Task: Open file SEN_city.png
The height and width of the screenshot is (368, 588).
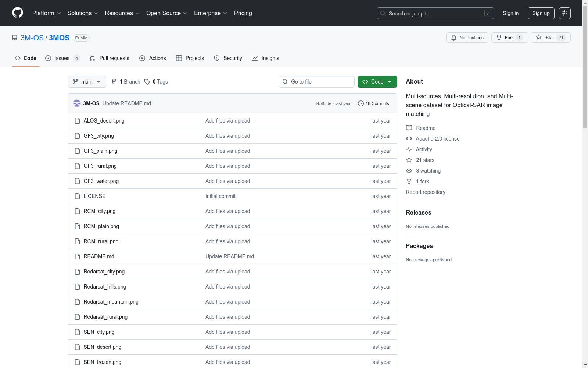Action: click(99, 332)
